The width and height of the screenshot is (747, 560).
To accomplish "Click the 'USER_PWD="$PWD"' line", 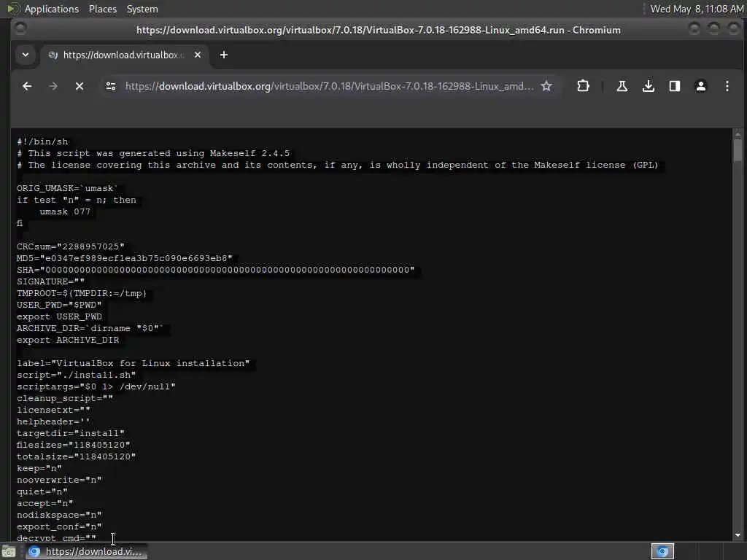I will click(x=59, y=305).
